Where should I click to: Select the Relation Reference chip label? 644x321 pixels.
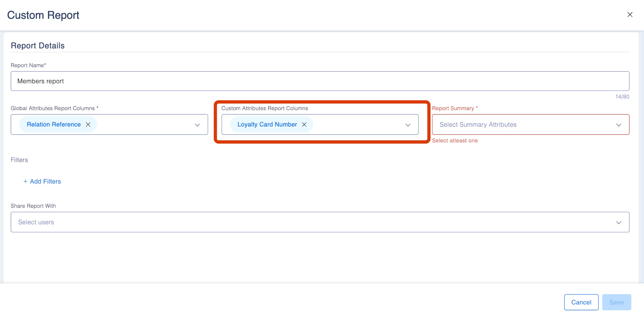[54, 124]
